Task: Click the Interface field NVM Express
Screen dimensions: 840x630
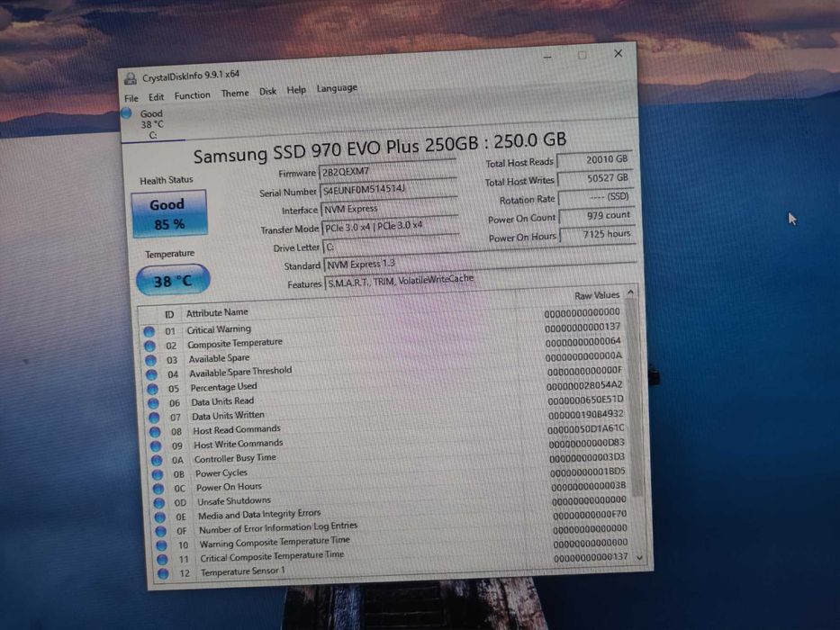Action: click(390, 208)
